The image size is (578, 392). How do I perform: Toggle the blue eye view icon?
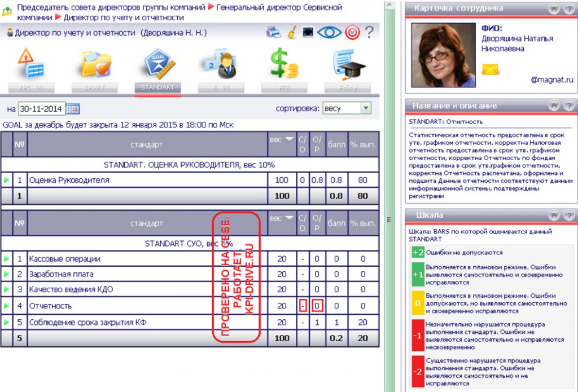pos(329,32)
